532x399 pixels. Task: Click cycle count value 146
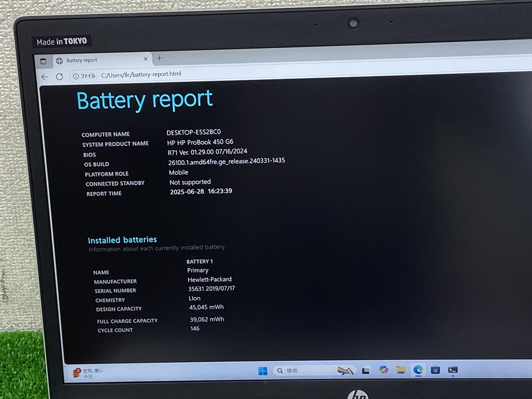pyautogui.click(x=195, y=329)
